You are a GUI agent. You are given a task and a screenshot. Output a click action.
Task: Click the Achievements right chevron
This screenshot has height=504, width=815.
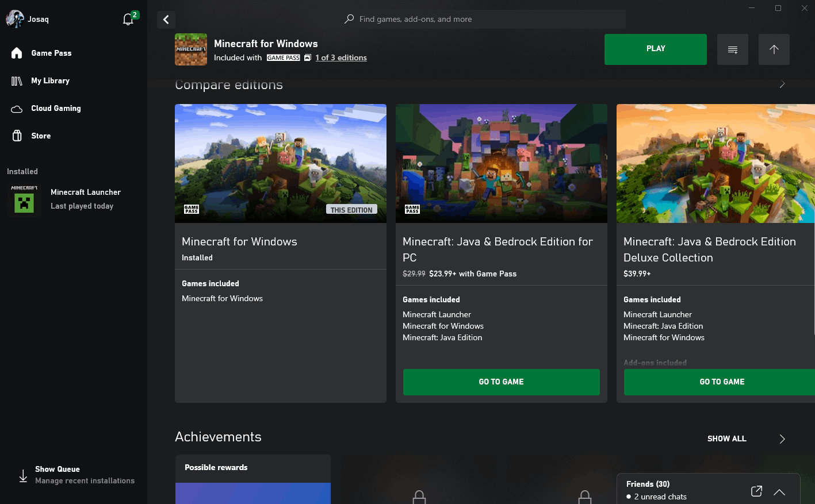[782, 439]
